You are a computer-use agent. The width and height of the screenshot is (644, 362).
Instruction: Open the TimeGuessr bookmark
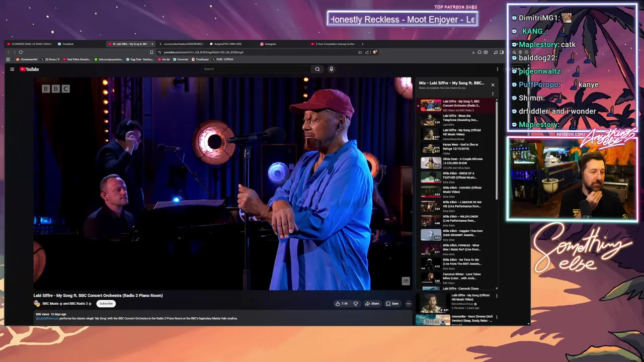(200, 59)
